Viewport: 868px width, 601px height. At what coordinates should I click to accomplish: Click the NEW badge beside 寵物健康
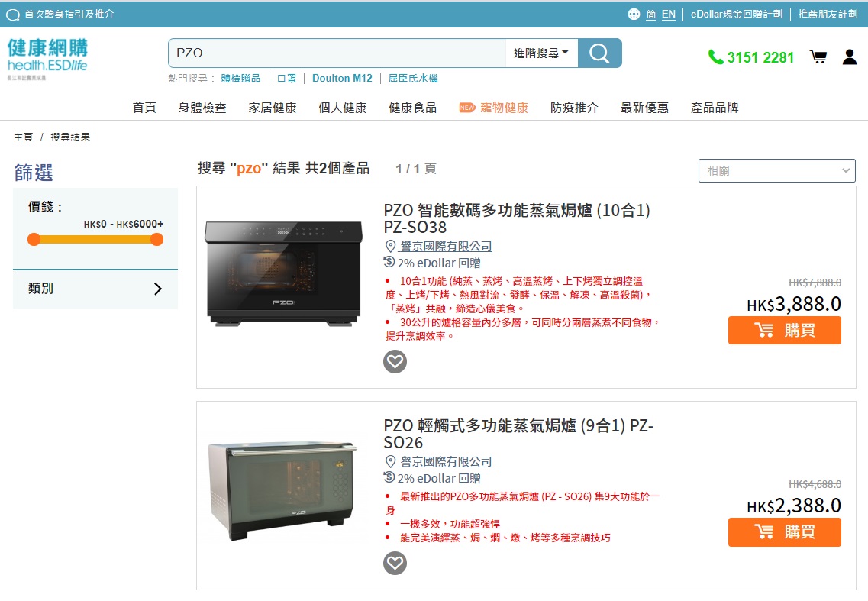pyautogui.click(x=466, y=108)
